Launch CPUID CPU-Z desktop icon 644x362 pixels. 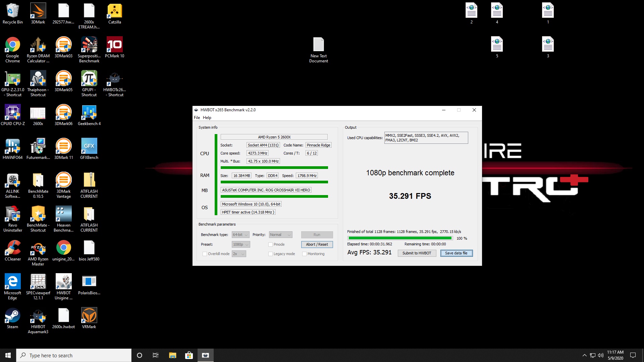(x=13, y=115)
